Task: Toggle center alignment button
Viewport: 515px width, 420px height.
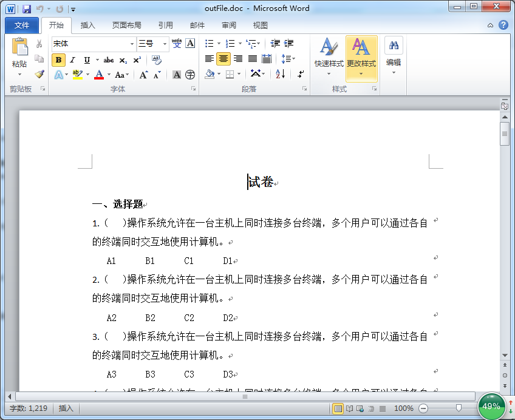Action: (x=223, y=59)
